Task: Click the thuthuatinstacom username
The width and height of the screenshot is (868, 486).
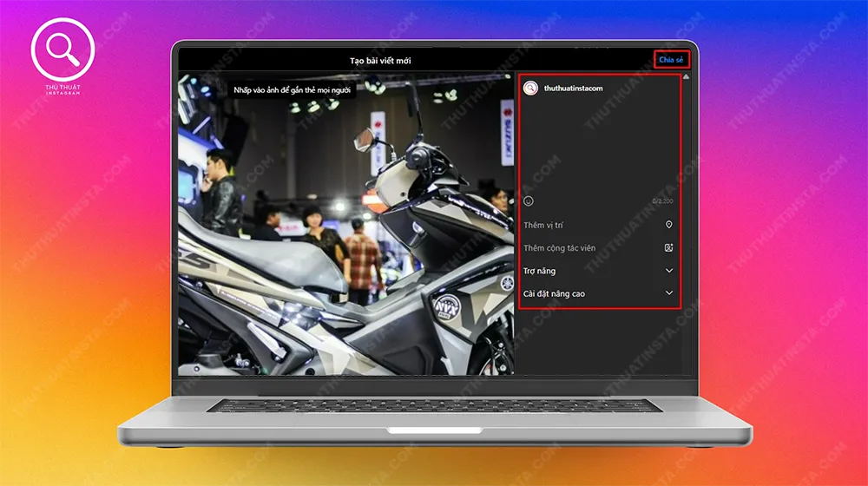Action: (573, 88)
